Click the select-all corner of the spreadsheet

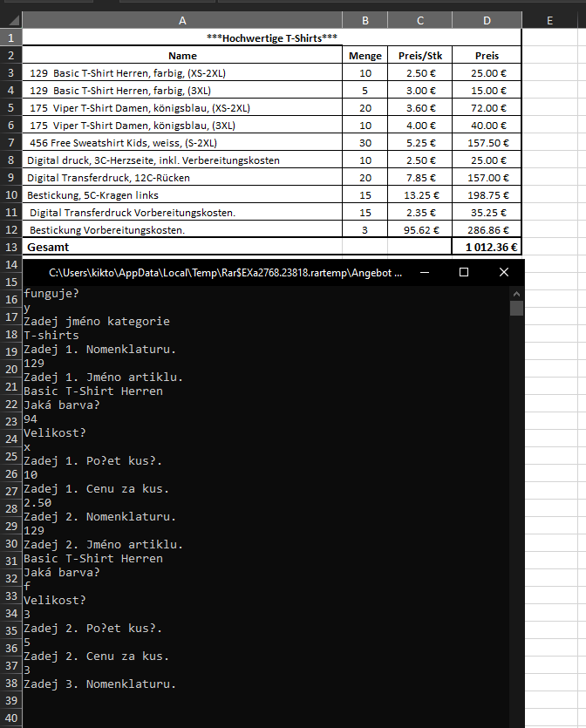(11, 20)
